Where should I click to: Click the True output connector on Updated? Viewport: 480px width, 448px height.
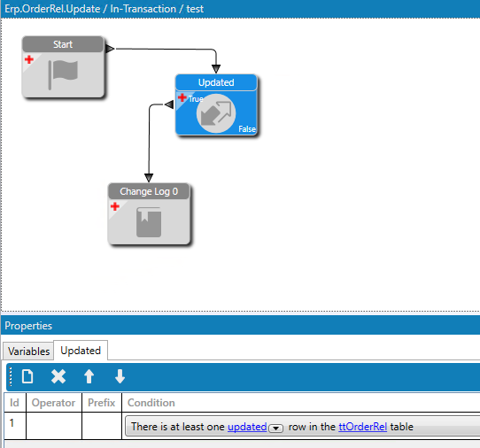[169, 104]
